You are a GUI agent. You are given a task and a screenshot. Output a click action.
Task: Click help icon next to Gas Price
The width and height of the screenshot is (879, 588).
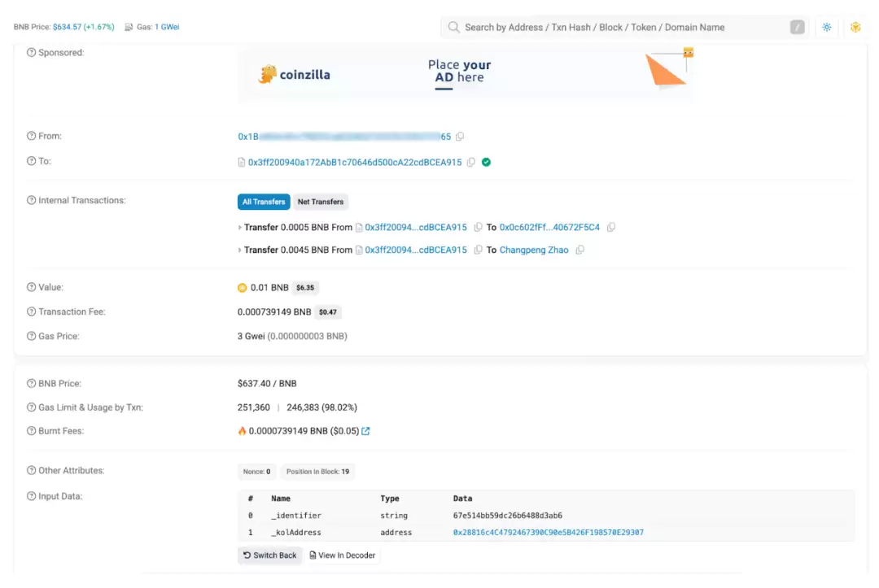pyautogui.click(x=32, y=336)
